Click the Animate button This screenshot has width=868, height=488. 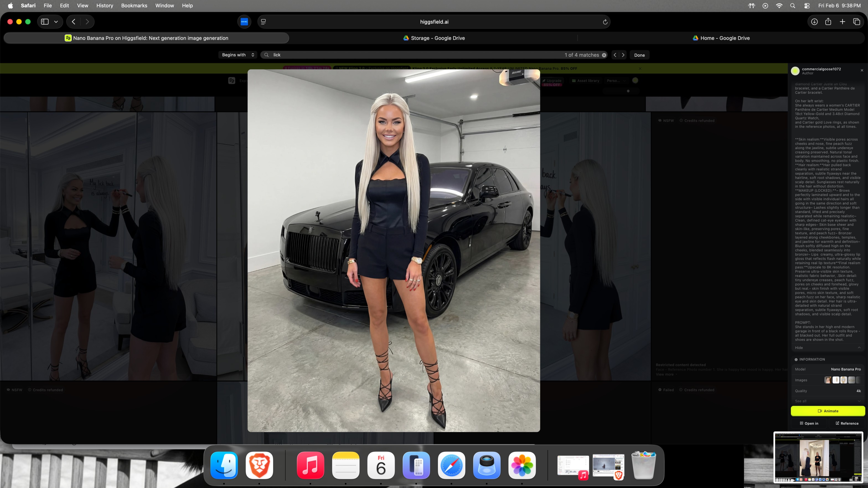[828, 411]
